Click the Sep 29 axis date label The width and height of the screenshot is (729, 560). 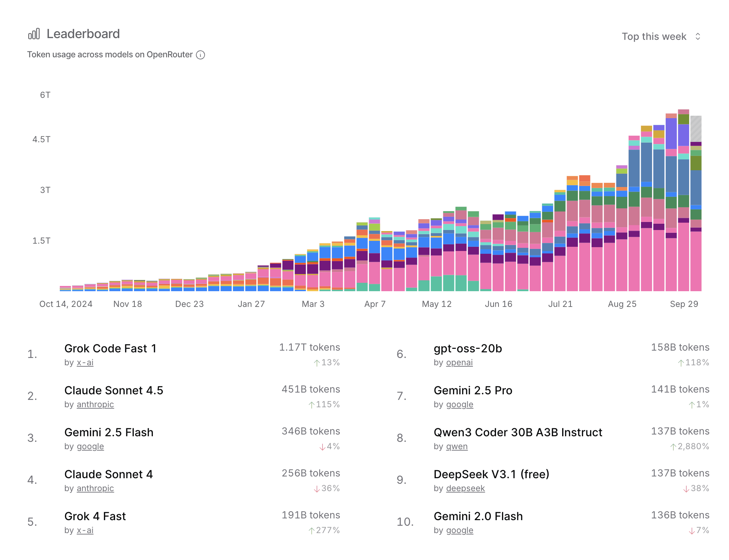684,304
